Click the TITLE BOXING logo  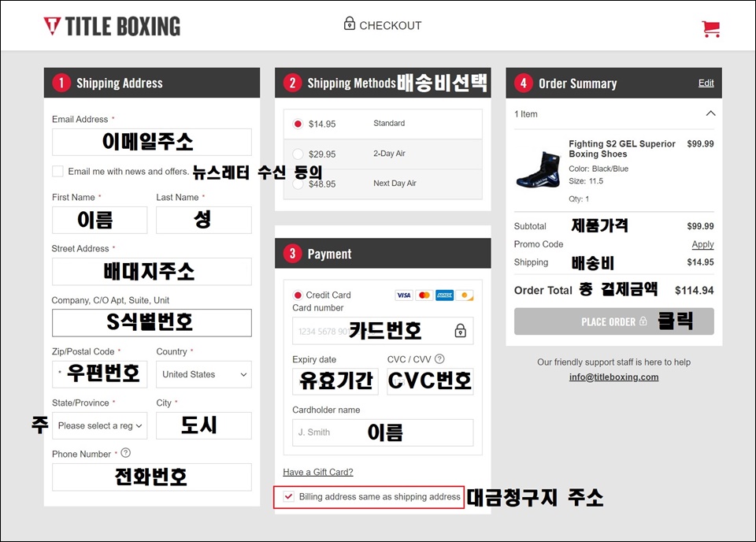click(112, 27)
